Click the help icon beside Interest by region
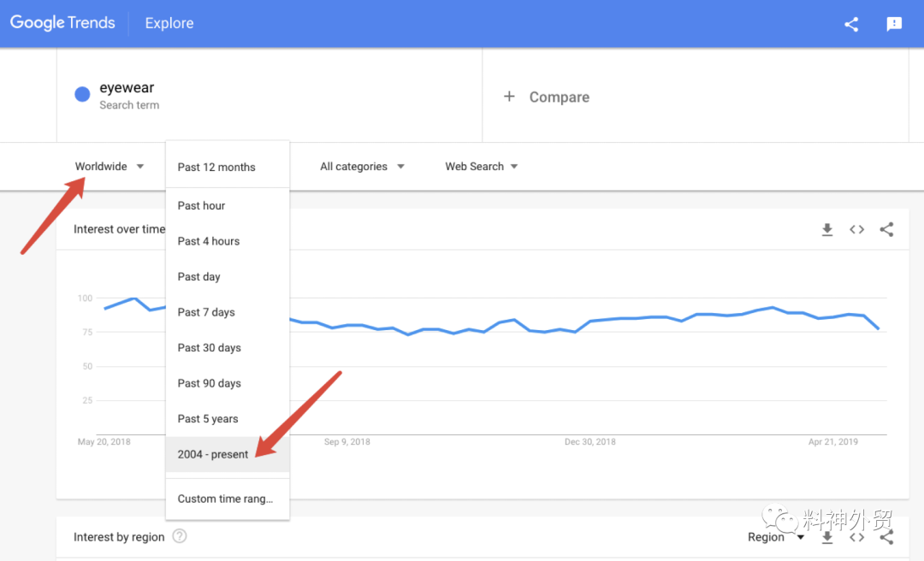924x561 pixels. [179, 536]
